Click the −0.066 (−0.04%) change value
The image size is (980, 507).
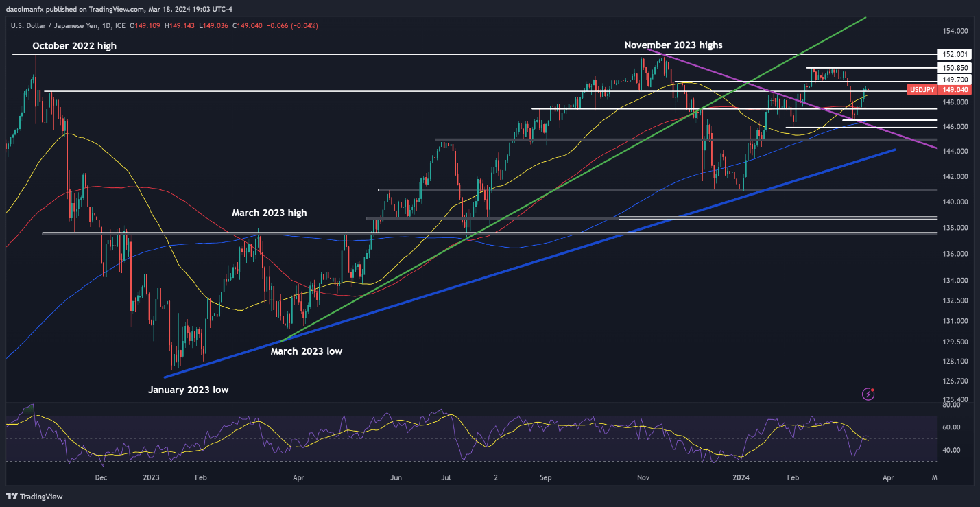(x=293, y=25)
